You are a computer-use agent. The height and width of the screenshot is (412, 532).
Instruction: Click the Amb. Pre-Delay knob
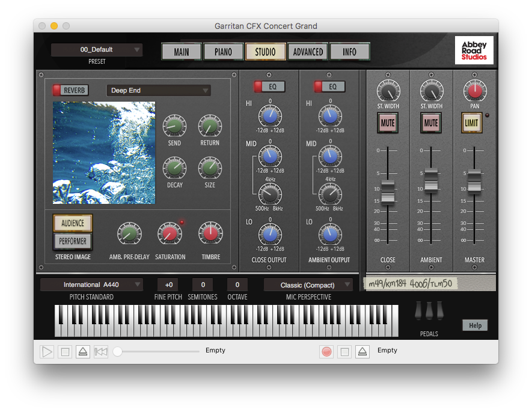(x=129, y=233)
